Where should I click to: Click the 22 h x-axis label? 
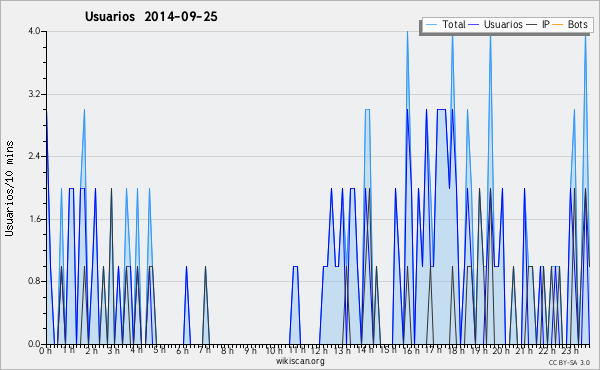tap(546, 351)
